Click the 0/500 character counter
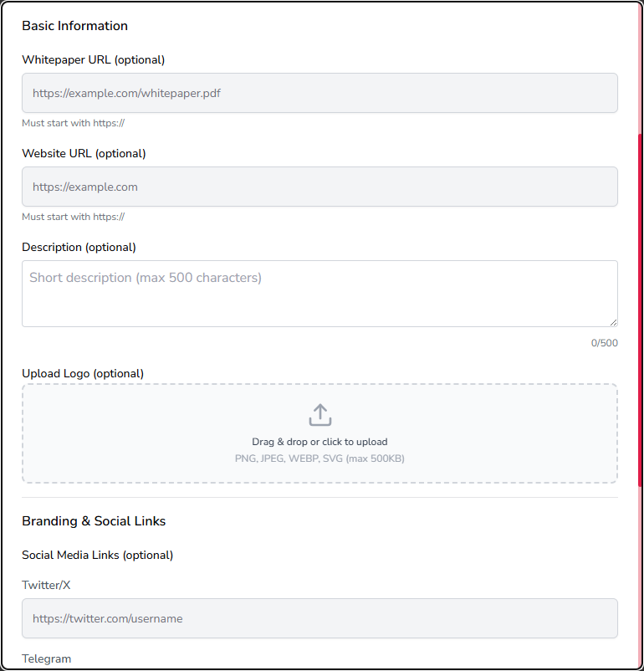 tap(604, 343)
